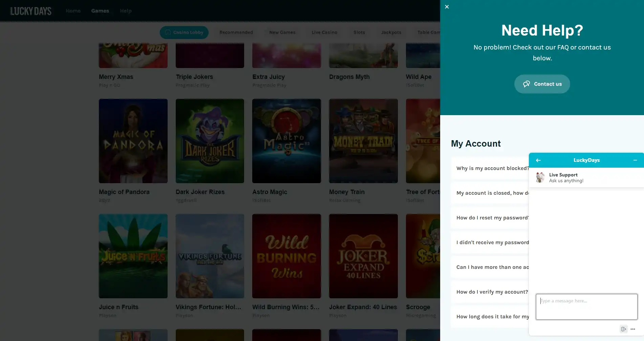Screen dimensions: 644x341
Task: Close the Need Help panel
Action: click(x=447, y=7)
